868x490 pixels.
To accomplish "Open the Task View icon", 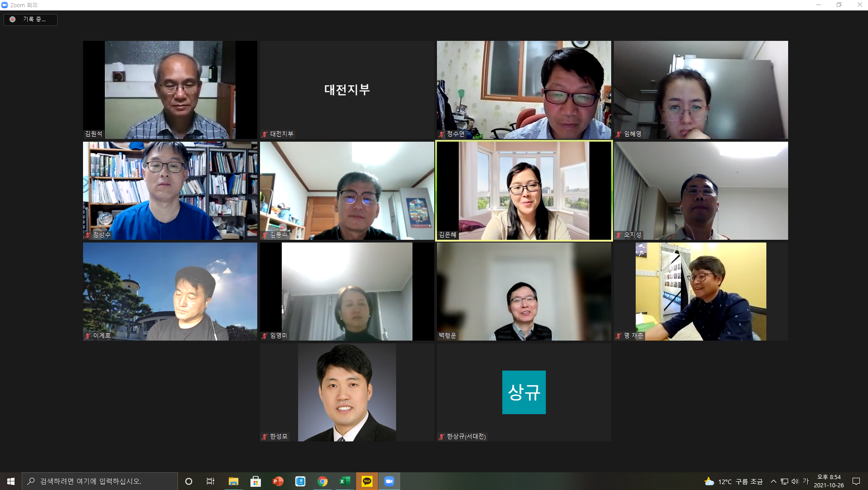I will (x=211, y=481).
